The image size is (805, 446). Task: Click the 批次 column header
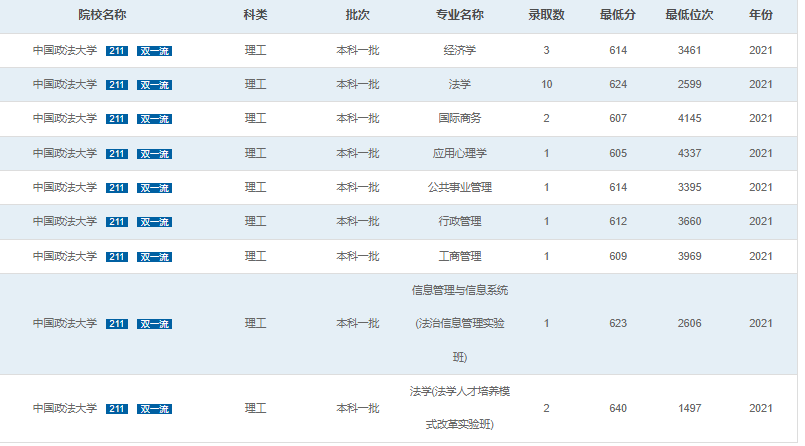[357, 15]
